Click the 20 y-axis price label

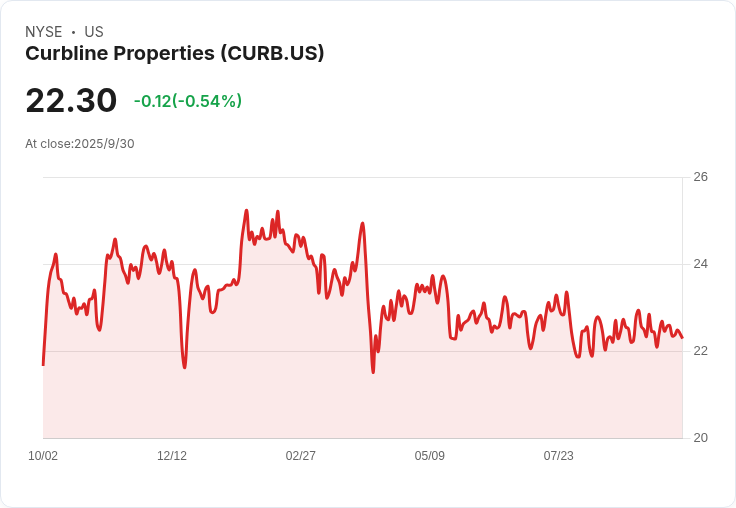(700, 438)
